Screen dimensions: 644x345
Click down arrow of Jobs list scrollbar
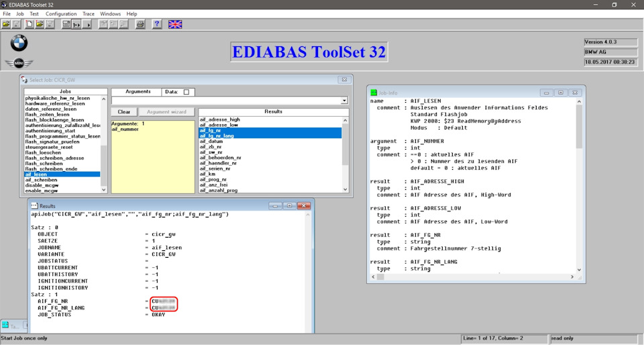click(103, 190)
